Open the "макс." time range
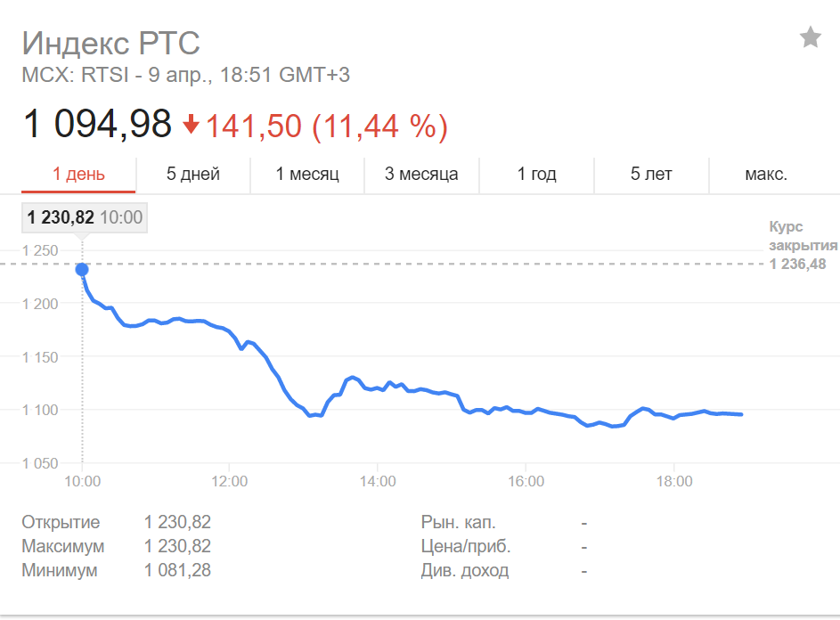840x620 pixels. pyautogui.click(x=766, y=174)
